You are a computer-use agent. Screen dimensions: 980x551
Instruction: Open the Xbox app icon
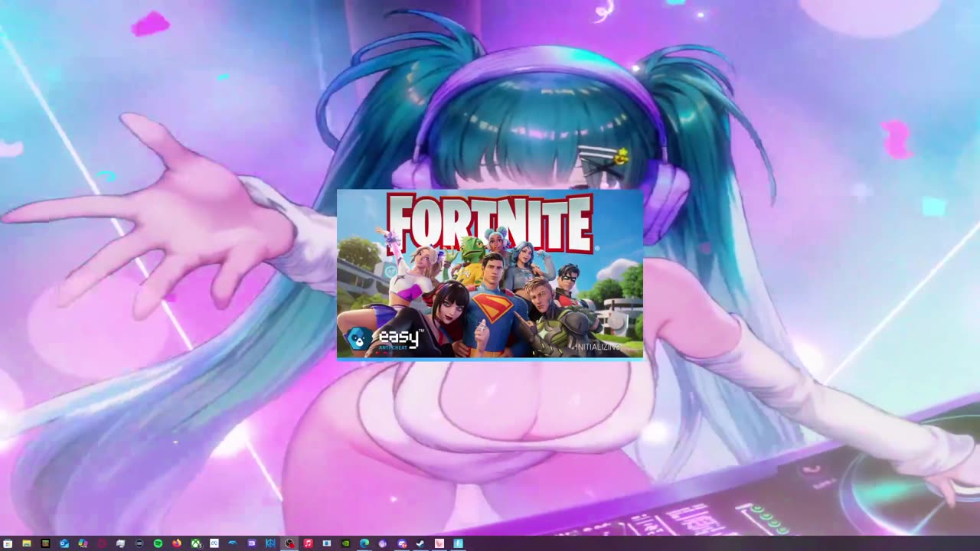(x=196, y=543)
